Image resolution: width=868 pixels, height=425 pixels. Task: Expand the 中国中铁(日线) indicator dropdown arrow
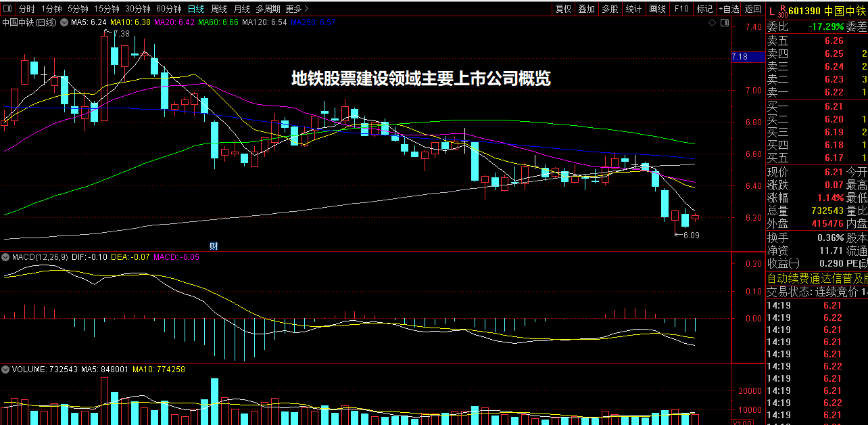click(x=64, y=23)
